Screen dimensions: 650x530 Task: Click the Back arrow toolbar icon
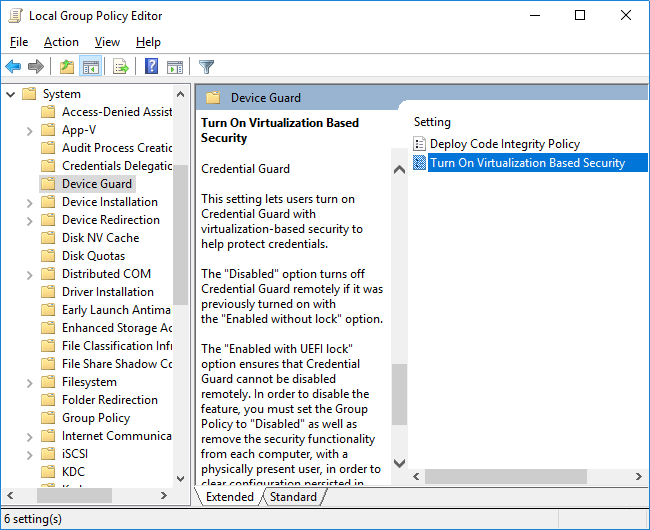(13, 67)
